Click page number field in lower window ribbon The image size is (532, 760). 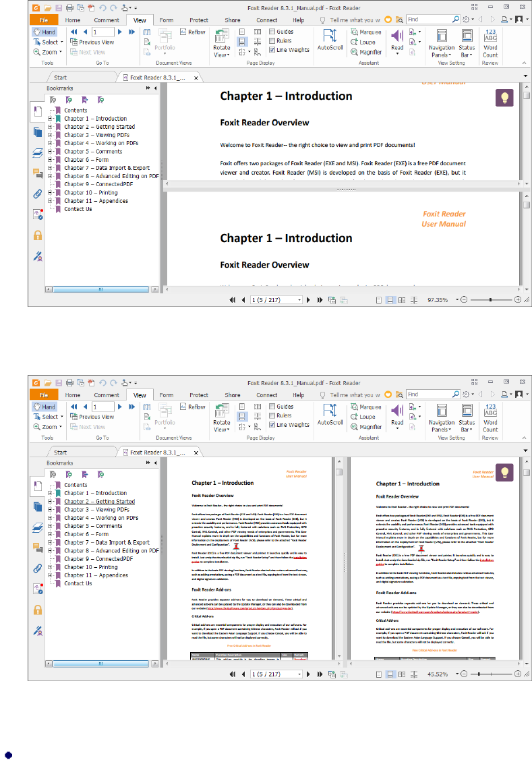pyautogui.click(x=102, y=407)
